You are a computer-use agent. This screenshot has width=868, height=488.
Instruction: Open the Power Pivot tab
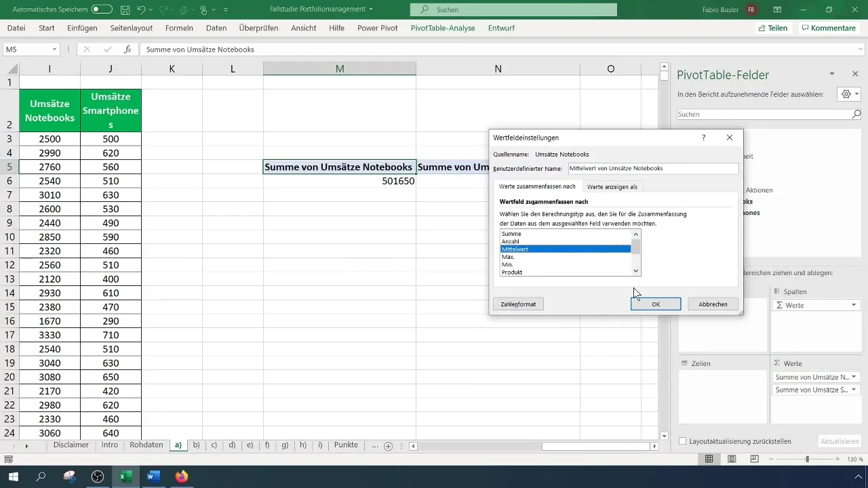(x=377, y=28)
